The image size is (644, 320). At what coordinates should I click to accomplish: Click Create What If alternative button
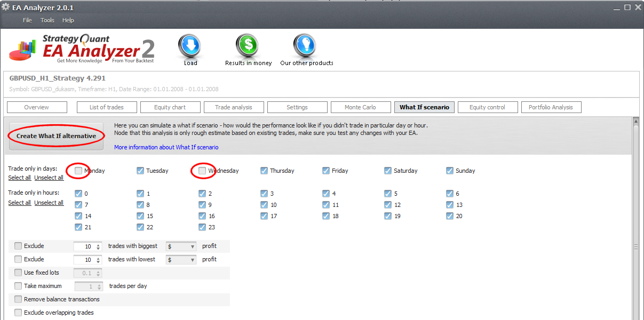(x=56, y=136)
